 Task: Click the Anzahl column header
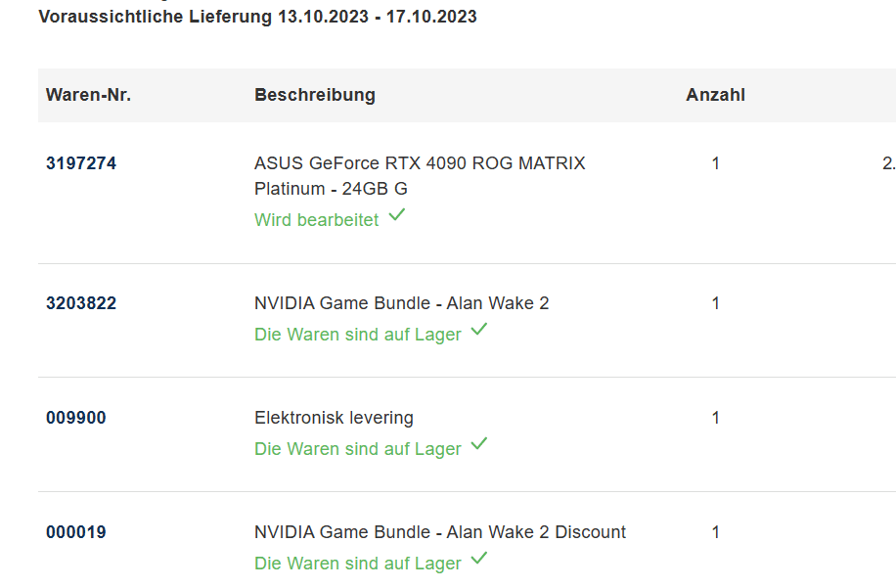[x=715, y=95]
